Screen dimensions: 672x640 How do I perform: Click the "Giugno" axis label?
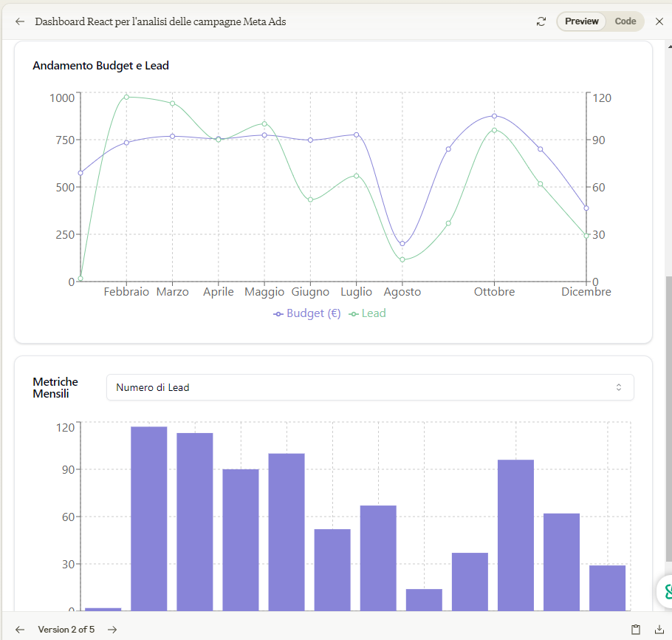coord(310,292)
